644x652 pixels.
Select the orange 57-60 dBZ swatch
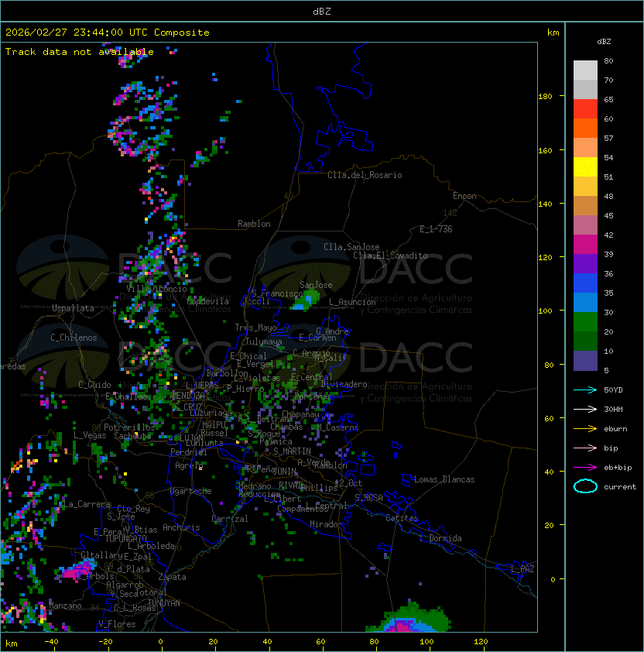tap(585, 129)
